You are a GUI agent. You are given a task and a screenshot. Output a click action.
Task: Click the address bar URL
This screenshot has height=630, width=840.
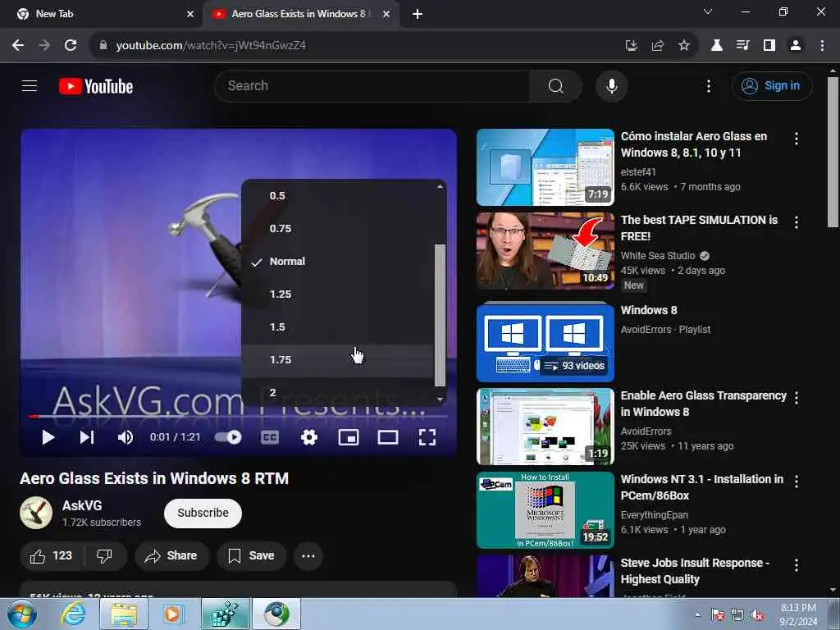tap(211, 46)
